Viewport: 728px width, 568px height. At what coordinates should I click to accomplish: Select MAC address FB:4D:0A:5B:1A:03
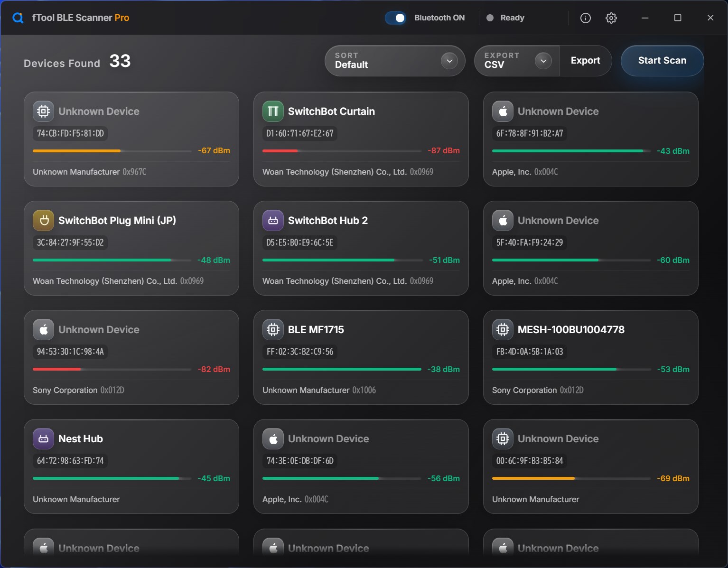click(530, 352)
